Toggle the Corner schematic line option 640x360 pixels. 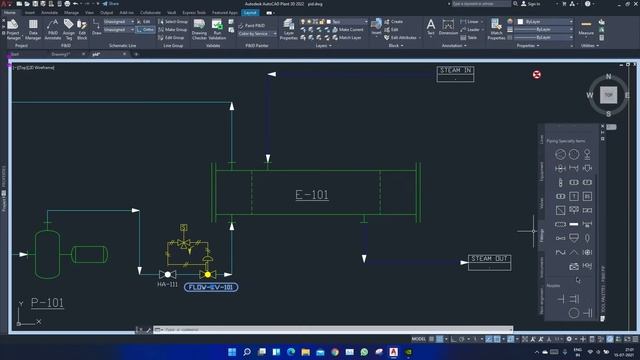[x=145, y=30]
